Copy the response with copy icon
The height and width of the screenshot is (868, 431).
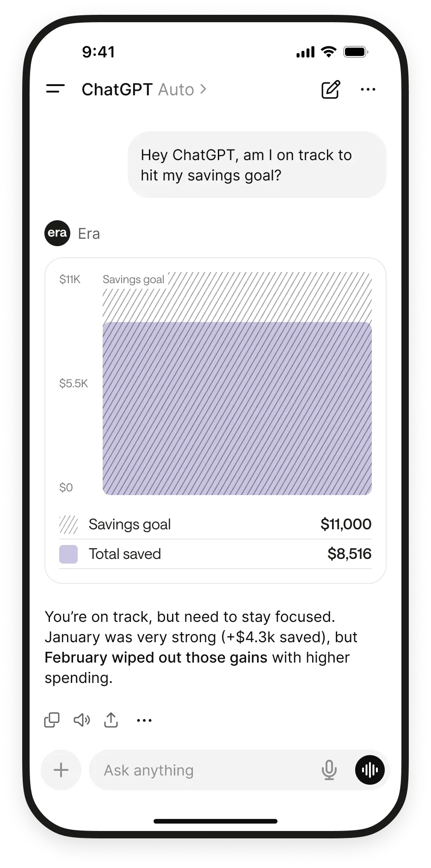[x=52, y=720]
